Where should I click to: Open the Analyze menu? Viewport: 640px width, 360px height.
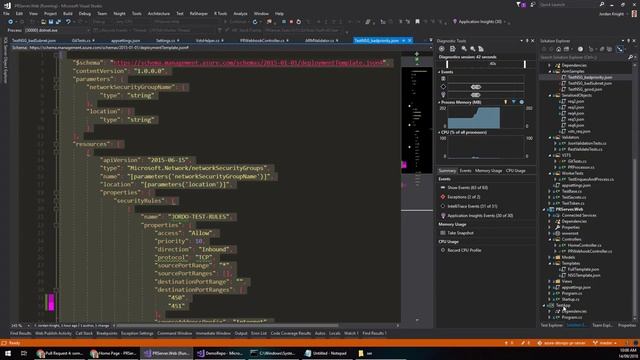[240, 13]
